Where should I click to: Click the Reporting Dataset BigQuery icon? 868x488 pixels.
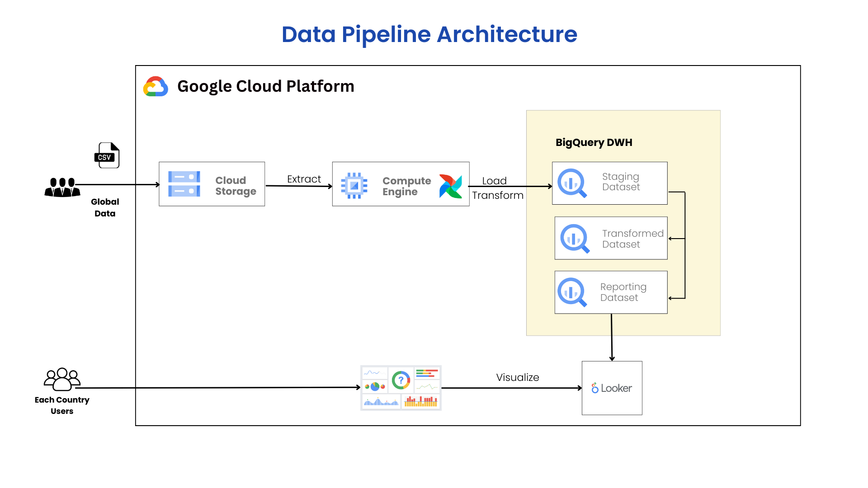[572, 292]
